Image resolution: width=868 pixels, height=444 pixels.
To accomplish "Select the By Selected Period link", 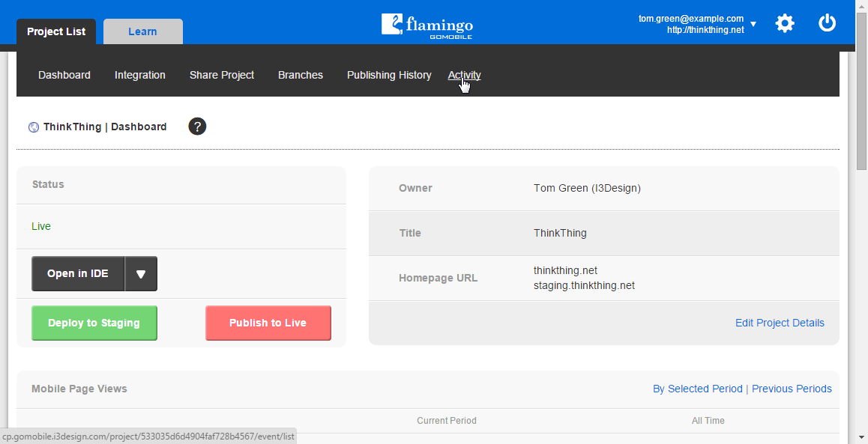I will pos(698,389).
